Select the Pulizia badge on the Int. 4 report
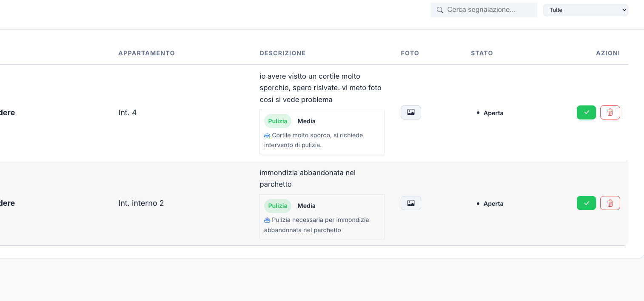This screenshot has width=644, height=301. pyautogui.click(x=277, y=121)
